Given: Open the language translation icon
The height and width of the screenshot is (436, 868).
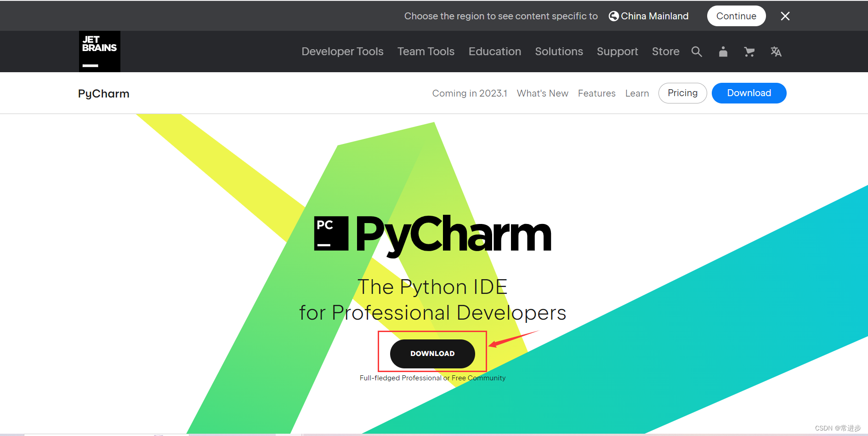Looking at the screenshot, I should tap(776, 52).
